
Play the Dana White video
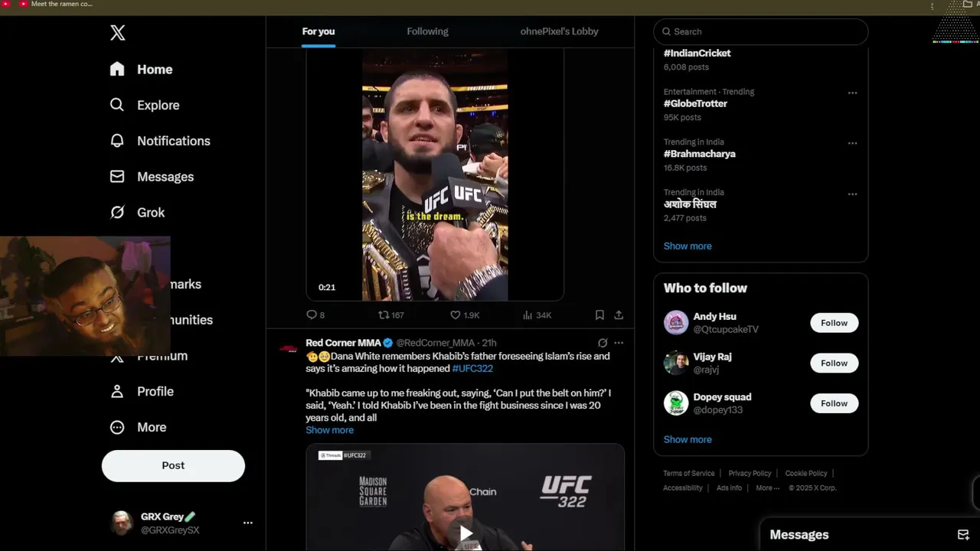click(465, 533)
